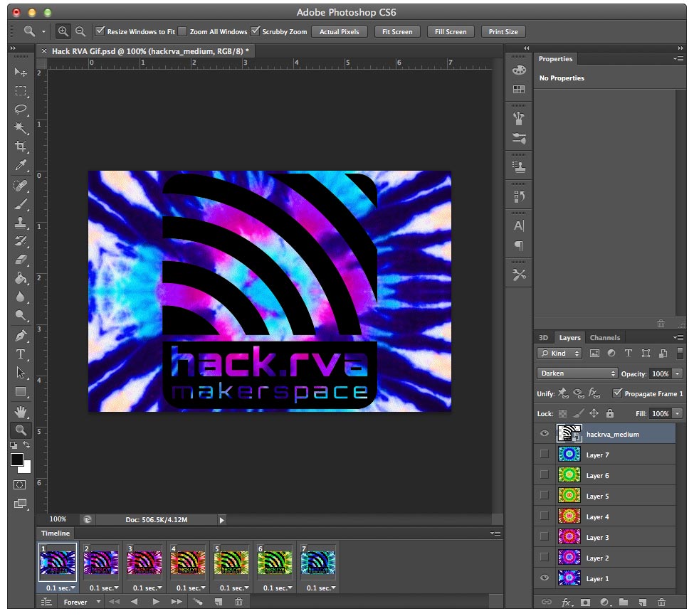The height and width of the screenshot is (616, 694).
Task: Select the Lasso tool
Action: [x=21, y=110]
